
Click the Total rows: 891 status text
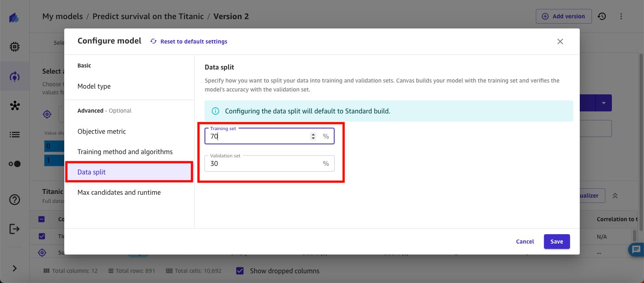(132, 271)
